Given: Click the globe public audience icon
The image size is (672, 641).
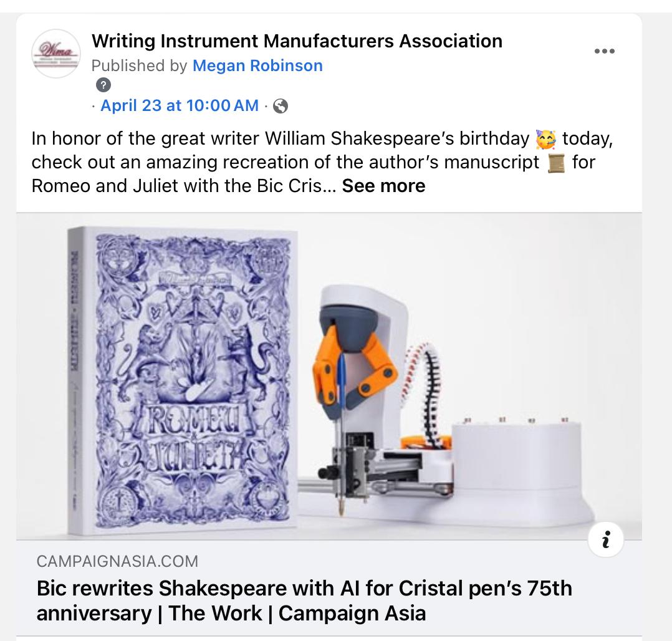Looking at the screenshot, I should click(x=281, y=106).
